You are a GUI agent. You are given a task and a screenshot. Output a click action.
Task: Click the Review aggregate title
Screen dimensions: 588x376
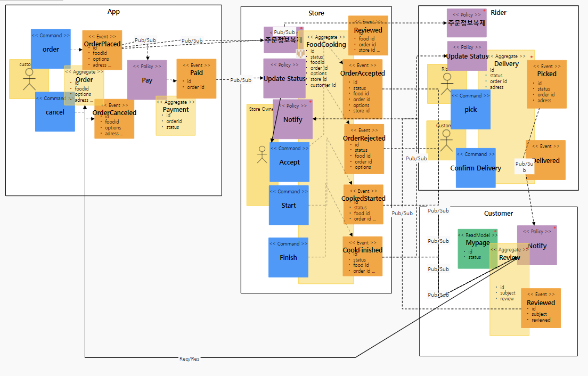click(509, 258)
